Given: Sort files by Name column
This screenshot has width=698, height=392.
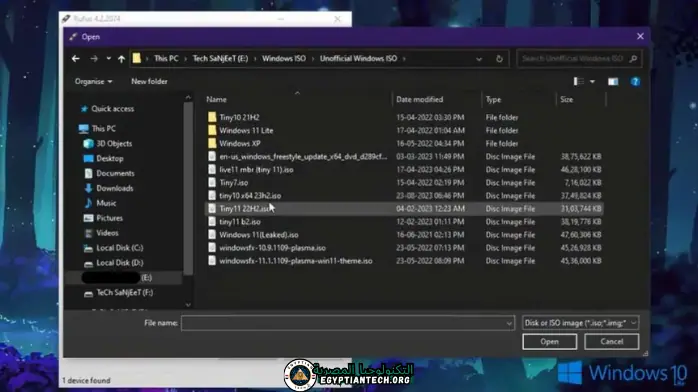Looking at the screenshot, I should tap(216, 100).
